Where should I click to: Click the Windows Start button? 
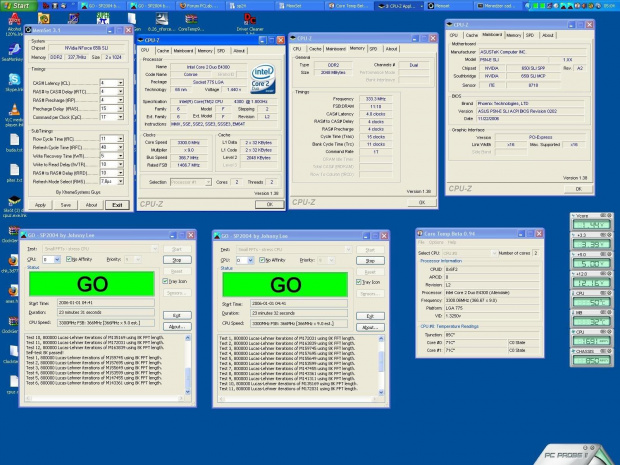[x=18, y=6]
